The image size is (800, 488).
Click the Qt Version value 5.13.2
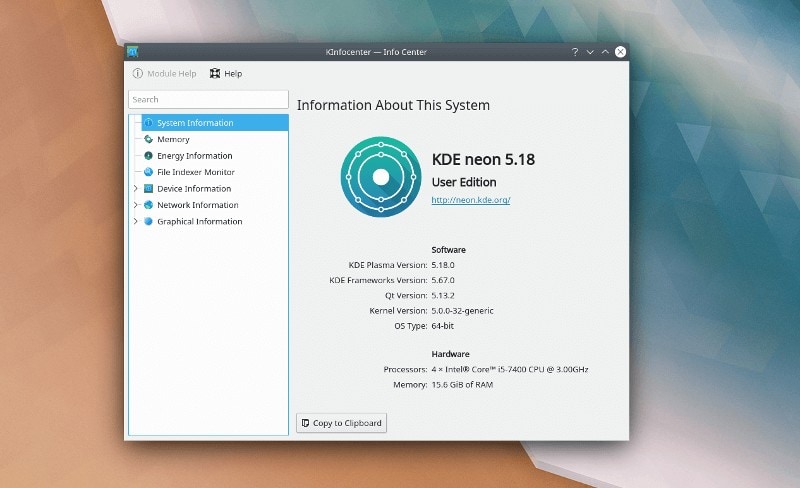pos(443,296)
